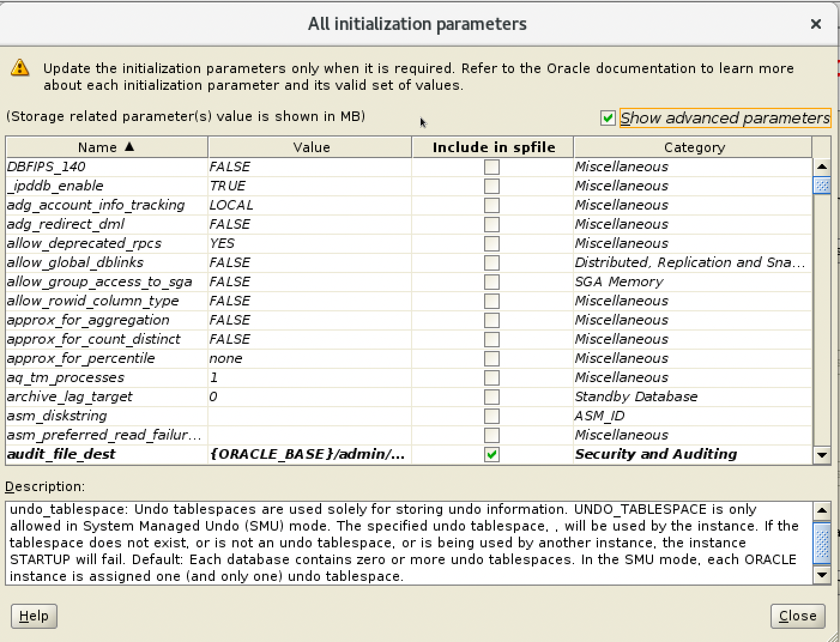Select the _ipddb_enable parameter name

click(x=55, y=186)
